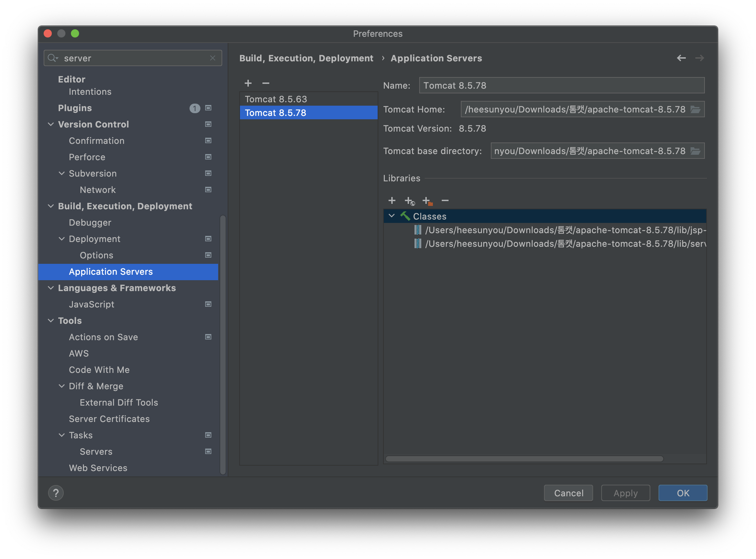Remove the selected application server
The height and width of the screenshot is (559, 756).
[266, 83]
